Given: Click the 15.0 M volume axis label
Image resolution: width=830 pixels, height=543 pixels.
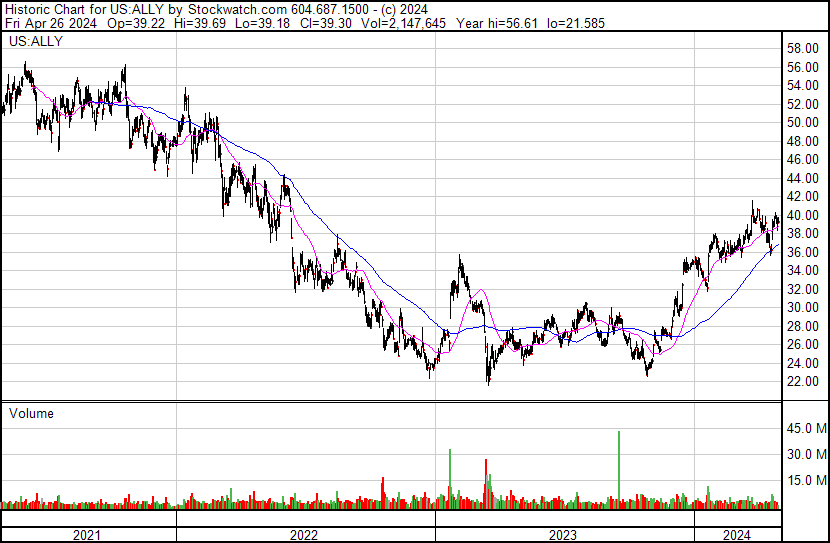Looking at the screenshot, I should click(x=806, y=480).
